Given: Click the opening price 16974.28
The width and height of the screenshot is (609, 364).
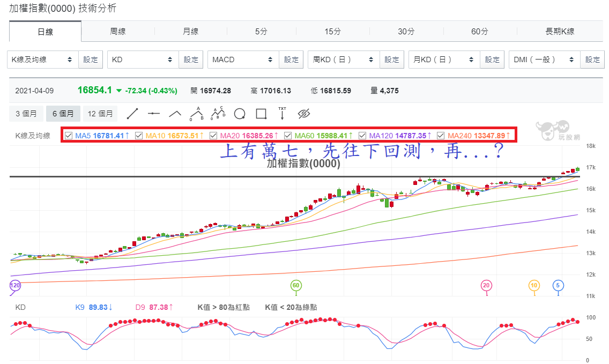Looking at the screenshot, I should pyautogui.click(x=216, y=91).
